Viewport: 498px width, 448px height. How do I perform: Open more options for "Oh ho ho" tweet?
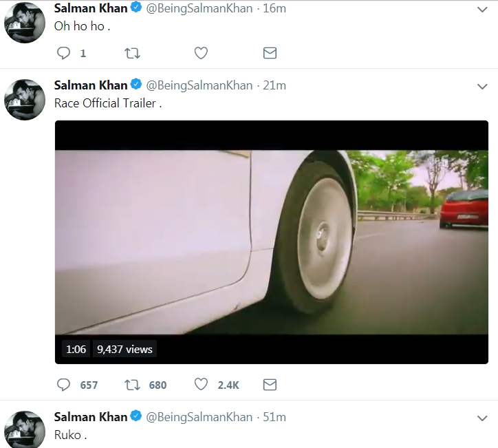point(482,10)
